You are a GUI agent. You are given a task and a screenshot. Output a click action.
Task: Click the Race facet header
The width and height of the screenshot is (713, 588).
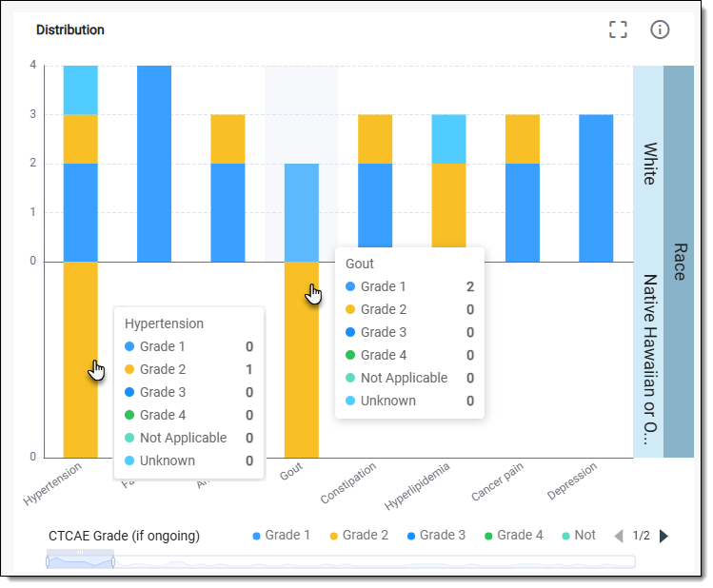coord(679,262)
